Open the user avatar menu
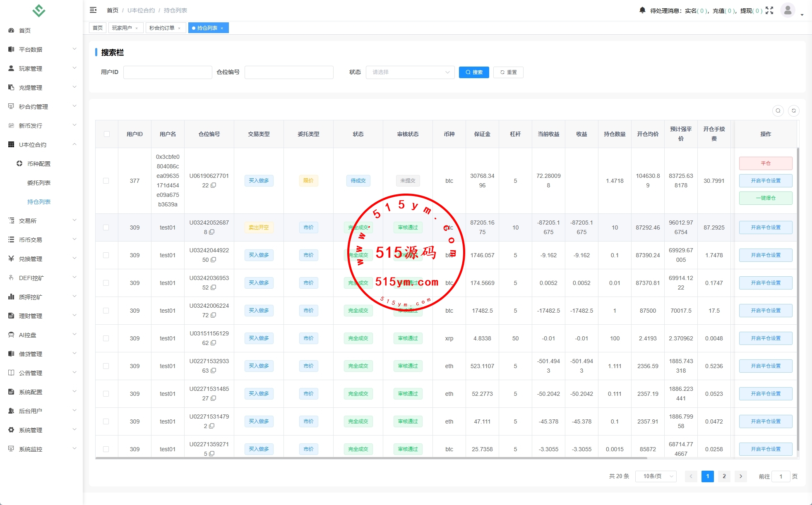The height and width of the screenshot is (505, 812). [x=788, y=10]
